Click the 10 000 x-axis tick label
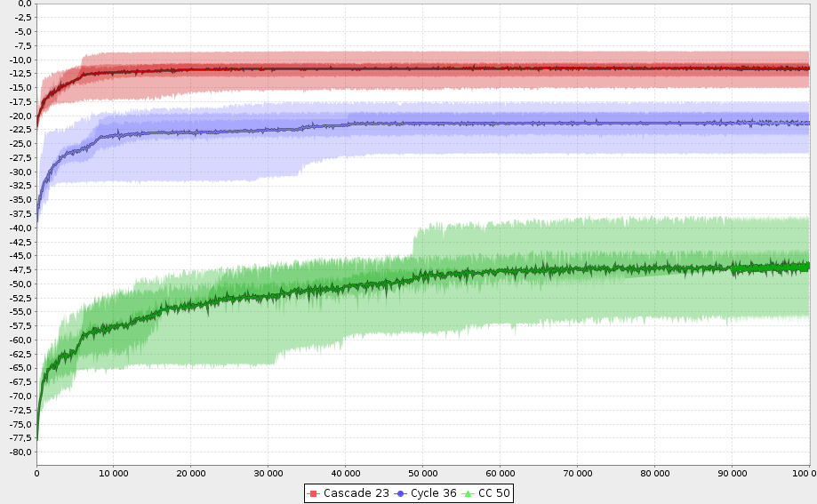Screen dimensions: 817x504 (x=113, y=473)
